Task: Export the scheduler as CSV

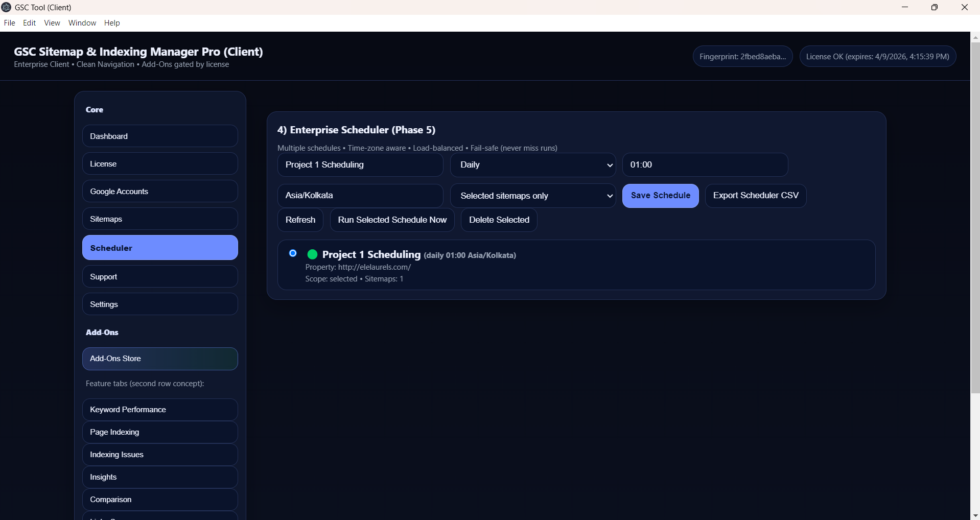Action: tap(755, 196)
